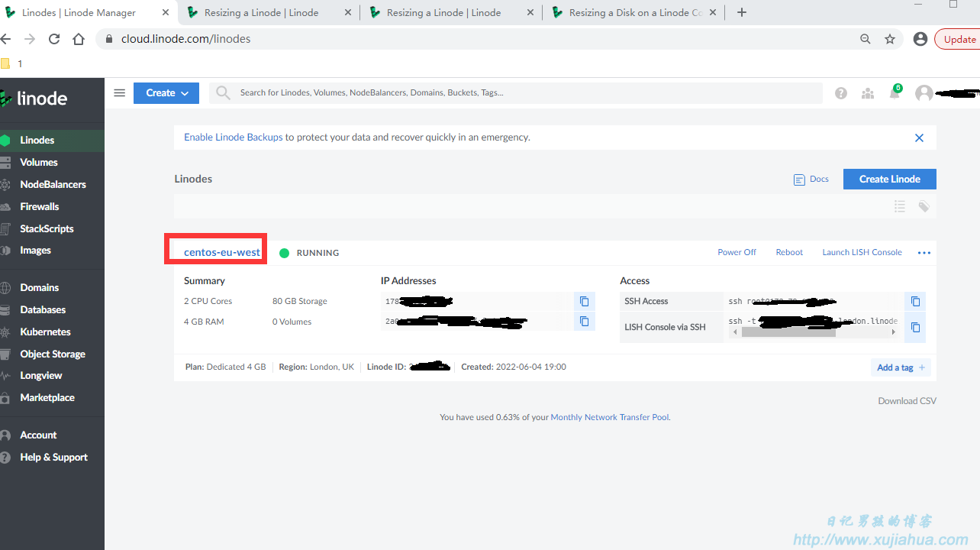
Task: Open the Docs link
Action: 811,179
